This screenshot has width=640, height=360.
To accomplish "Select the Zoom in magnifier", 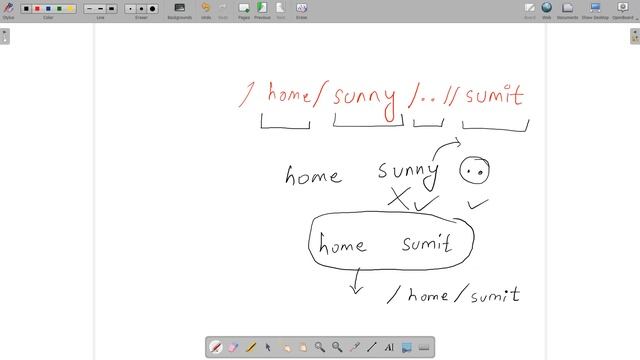I will pos(320,347).
